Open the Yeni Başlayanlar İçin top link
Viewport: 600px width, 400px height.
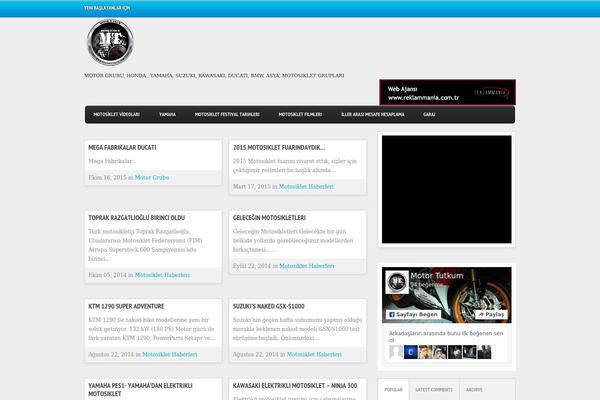click(107, 8)
